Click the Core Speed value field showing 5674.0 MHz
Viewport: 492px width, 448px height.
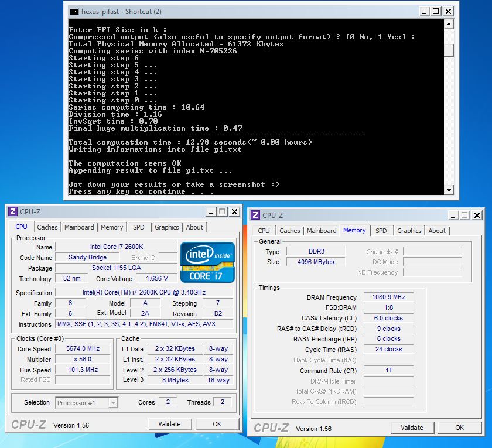(83, 349)
